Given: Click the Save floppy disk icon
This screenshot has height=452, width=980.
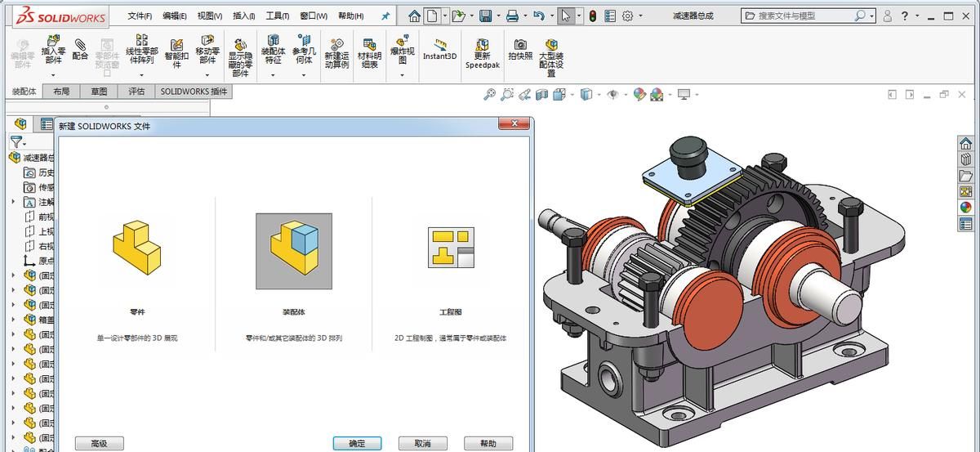Looking at the screenshot, I should (x=485, y=16).
